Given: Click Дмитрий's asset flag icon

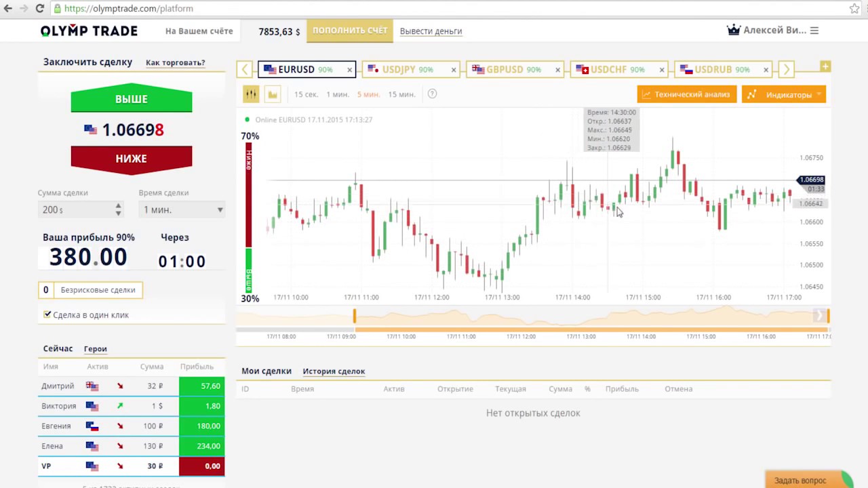Looking at the screenshot, I should click(92, 386).
